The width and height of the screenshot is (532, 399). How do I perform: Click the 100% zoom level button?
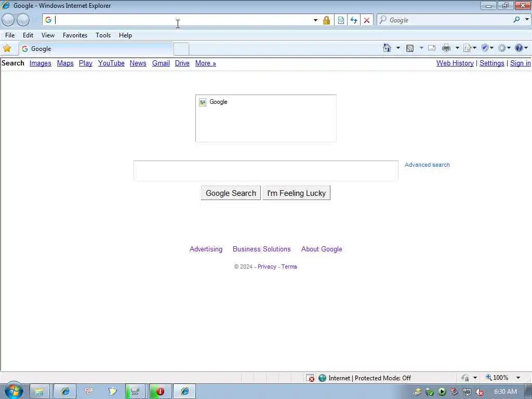tap(497, 378)
